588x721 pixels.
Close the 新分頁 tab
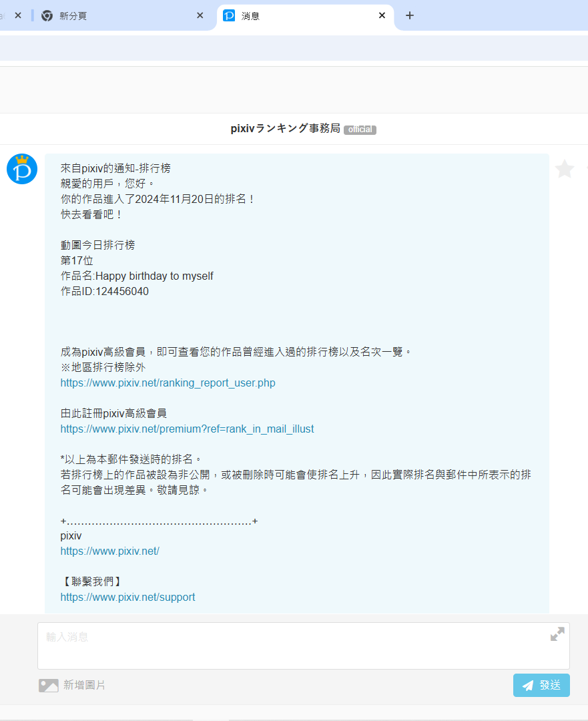(x=200, y=15)
